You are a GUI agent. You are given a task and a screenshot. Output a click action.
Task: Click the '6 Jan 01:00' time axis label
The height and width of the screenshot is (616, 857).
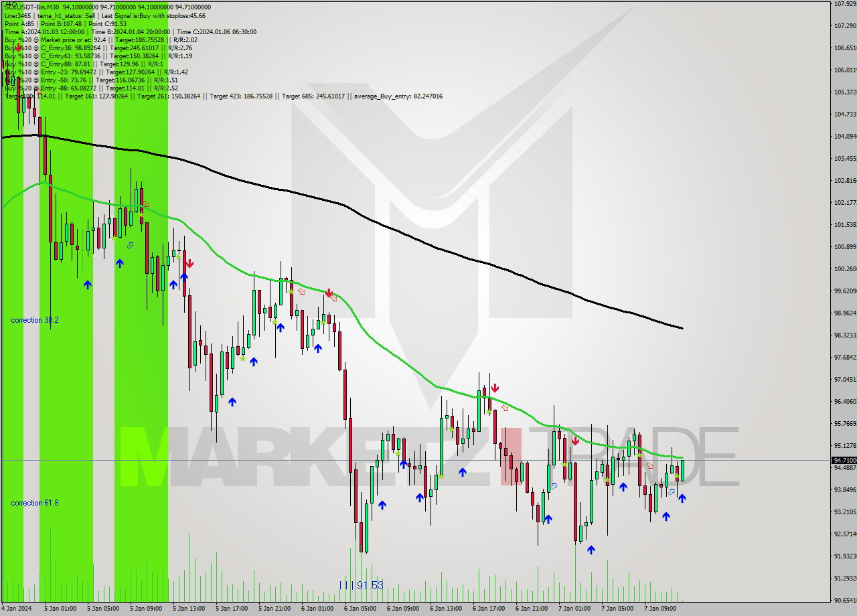(318, 609)
